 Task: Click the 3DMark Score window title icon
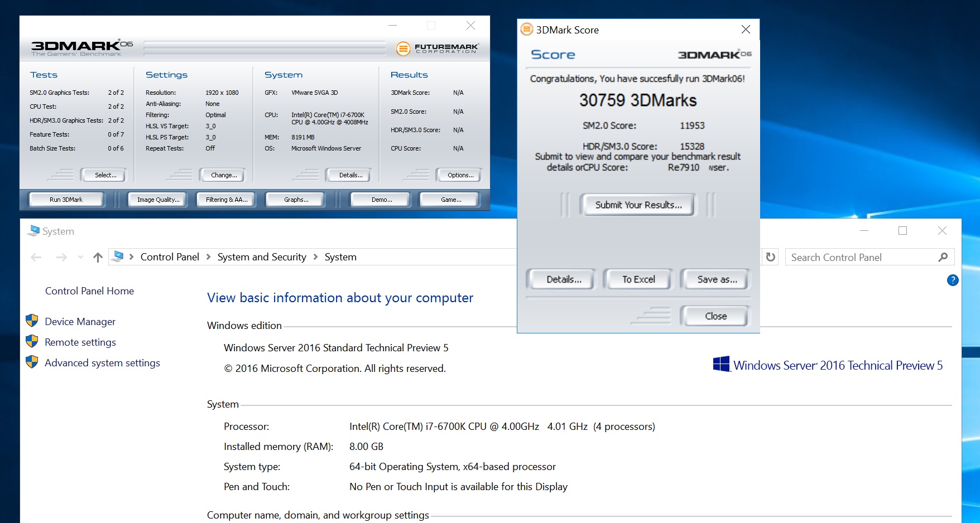[526, 29]
